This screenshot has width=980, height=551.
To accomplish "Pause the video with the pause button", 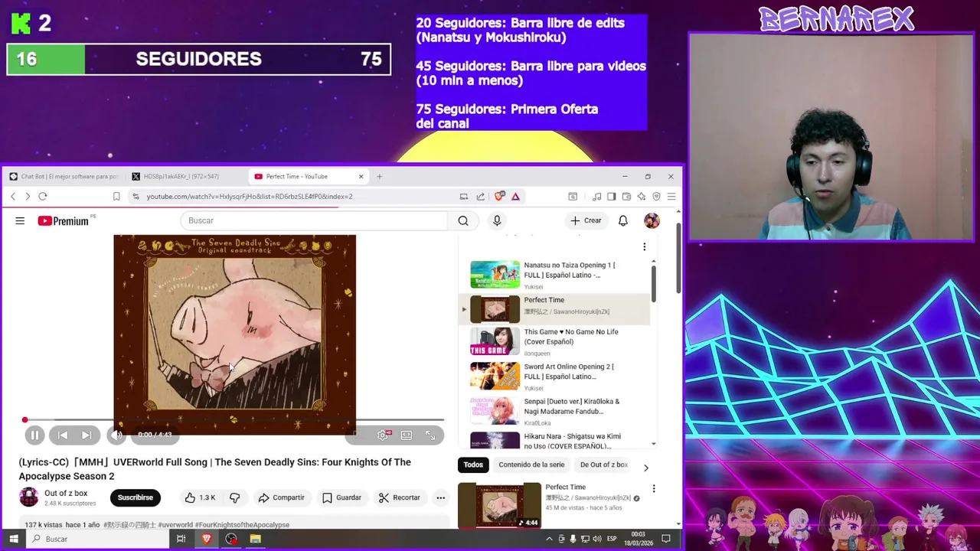I will [34, 435].
